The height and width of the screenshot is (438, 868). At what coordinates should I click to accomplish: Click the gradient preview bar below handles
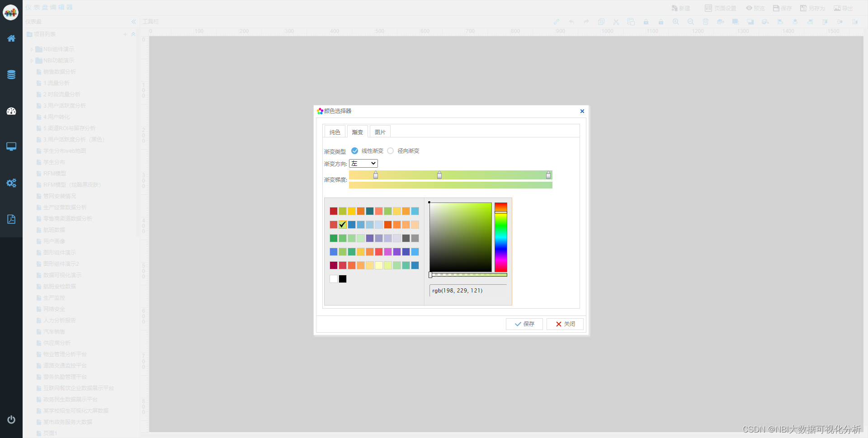click(x=451, y=185)
